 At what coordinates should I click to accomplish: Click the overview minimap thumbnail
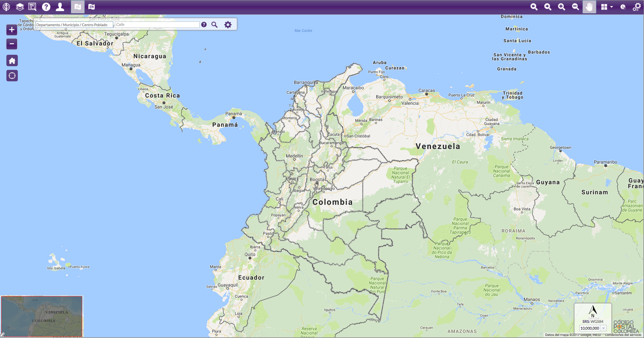click(x=42, y=316)
